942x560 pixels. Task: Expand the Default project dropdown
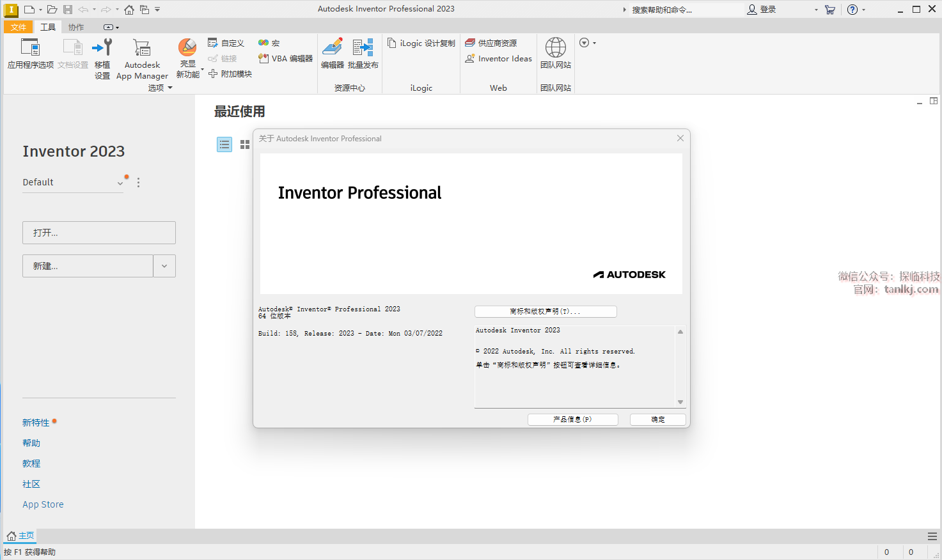click(x=120, y=183)
